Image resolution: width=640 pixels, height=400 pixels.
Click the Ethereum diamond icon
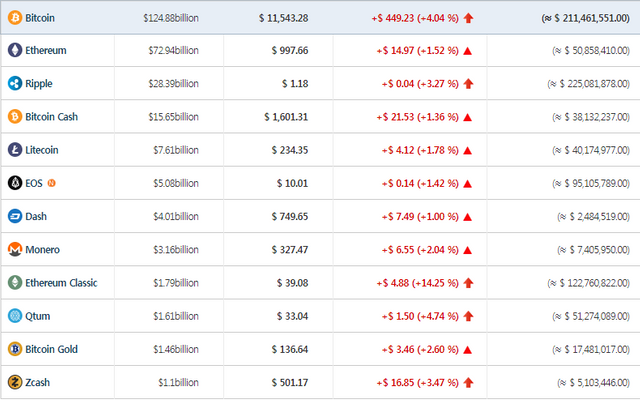tap(15, 50)
